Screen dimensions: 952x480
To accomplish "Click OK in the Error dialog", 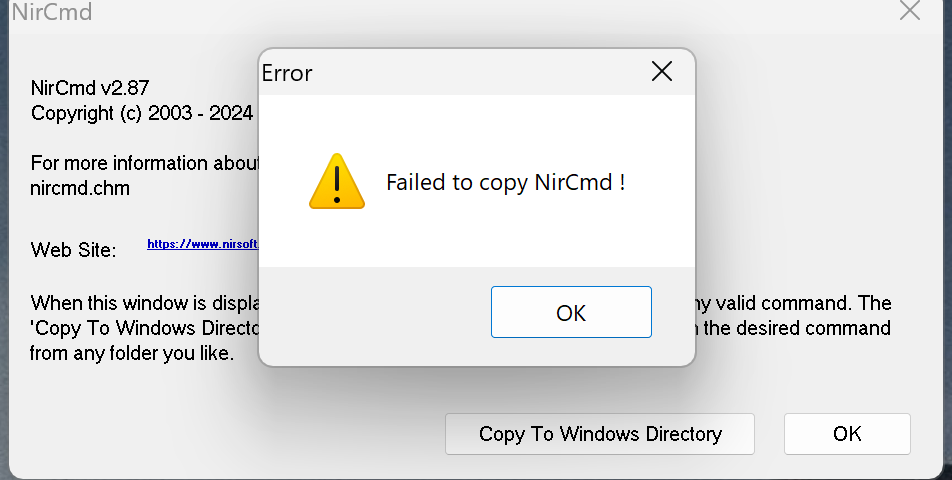I will (571, 312).
